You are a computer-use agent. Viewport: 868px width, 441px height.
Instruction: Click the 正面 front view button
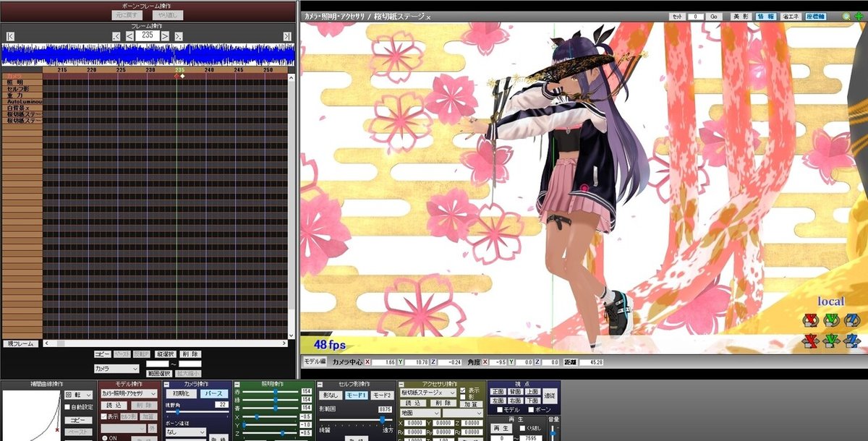pyautogui.click(x=498, y=391)
